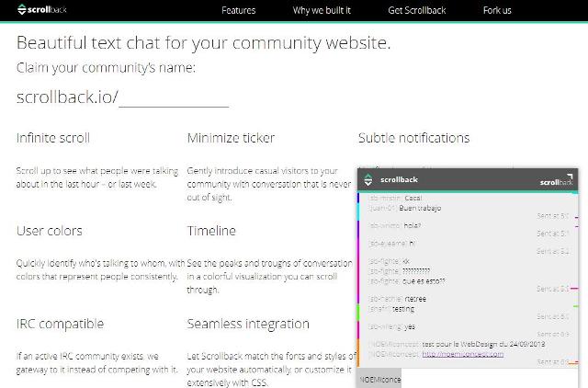This screenshot has width=588, height=388.
Task: Select the Fork us link
Action: coord(497,10)
